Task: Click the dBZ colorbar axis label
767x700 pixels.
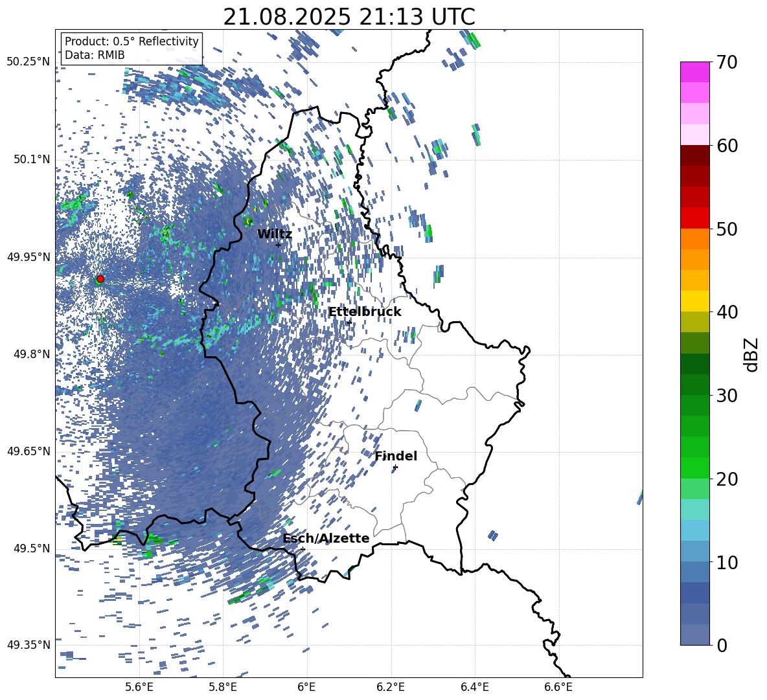Action: (x=752, y=354)
